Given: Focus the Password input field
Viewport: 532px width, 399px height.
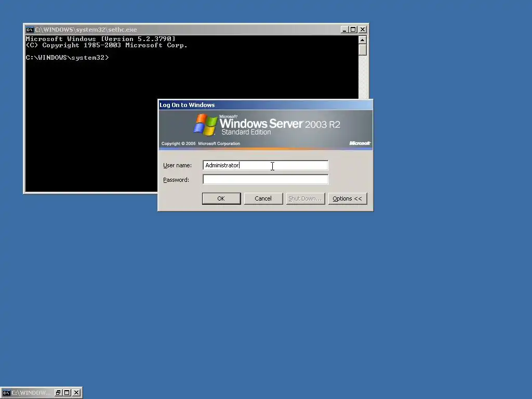Looking at the screenshot, I should tap(265, 179).
